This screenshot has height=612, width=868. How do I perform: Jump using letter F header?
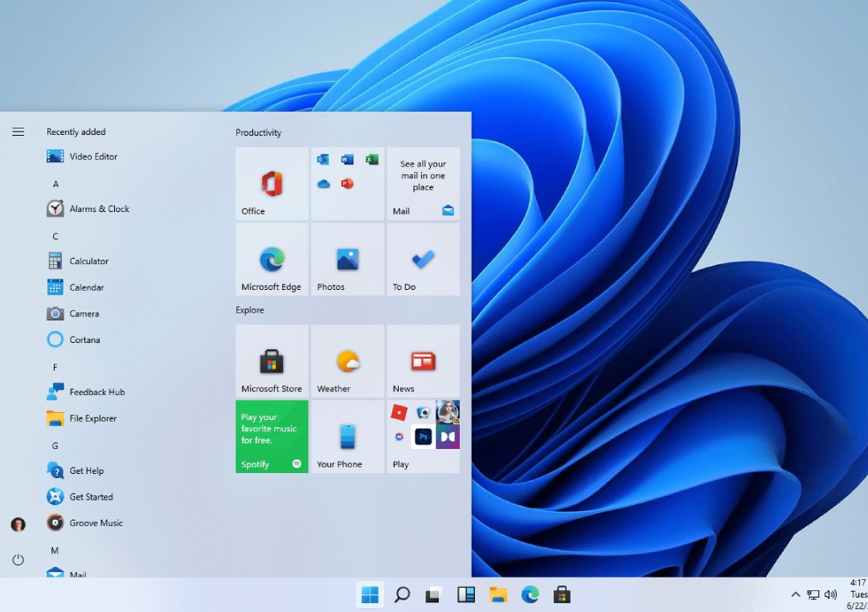pos(55,367)
